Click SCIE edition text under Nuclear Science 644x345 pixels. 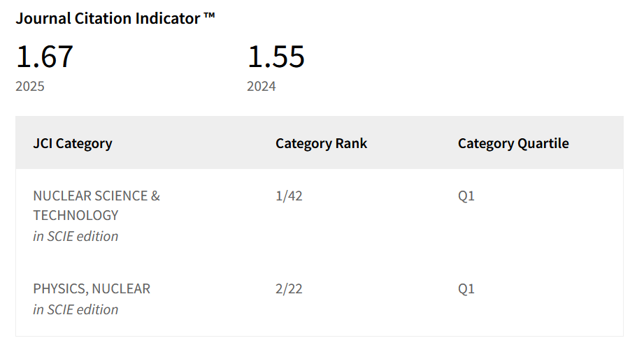point(76,236)
